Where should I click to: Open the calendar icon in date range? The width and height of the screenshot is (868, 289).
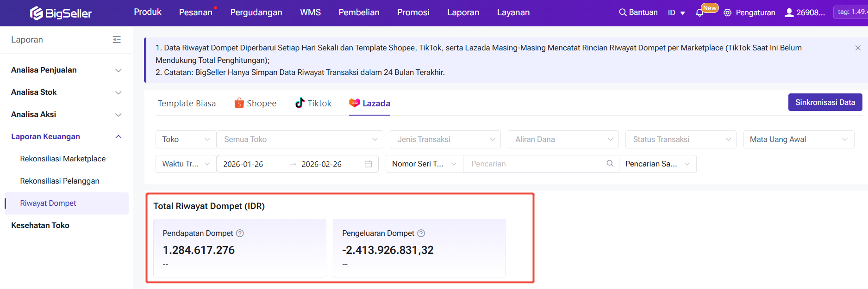368,164
